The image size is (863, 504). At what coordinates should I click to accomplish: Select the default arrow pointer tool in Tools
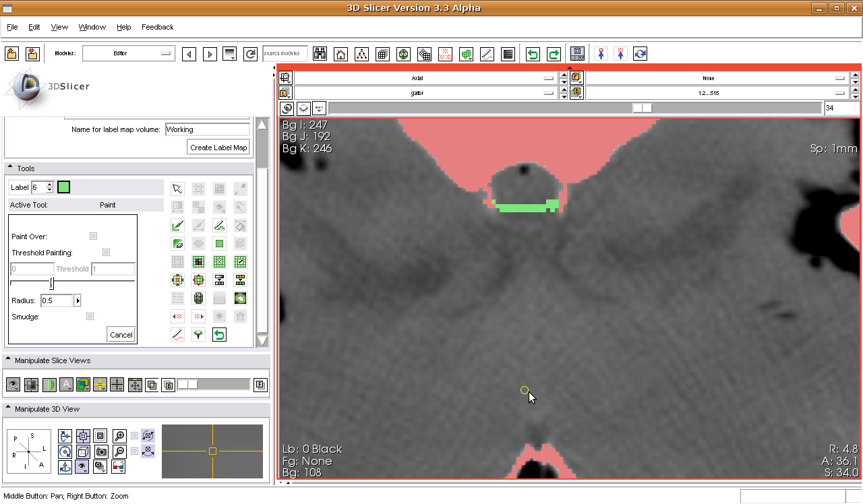pyautogui.click(x=177, y=189)
